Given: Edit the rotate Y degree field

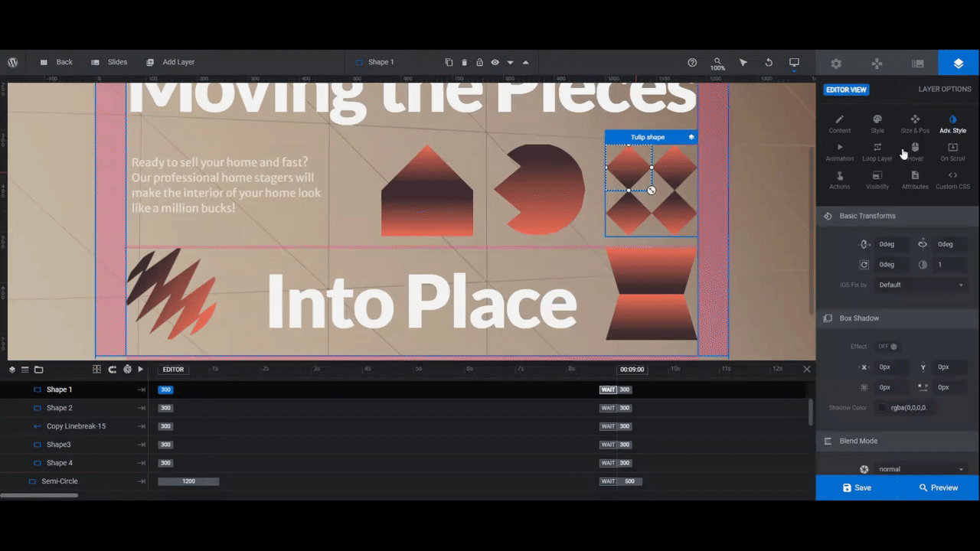Looking at the screenshot, I should click(951, 244).
